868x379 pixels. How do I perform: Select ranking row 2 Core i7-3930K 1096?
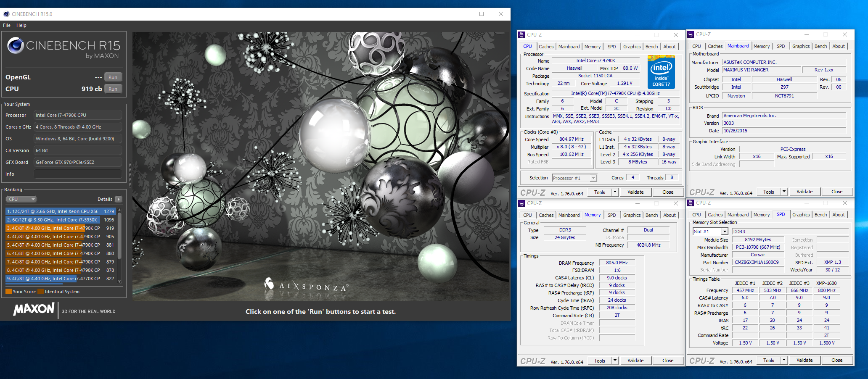(x=61, y=220)
